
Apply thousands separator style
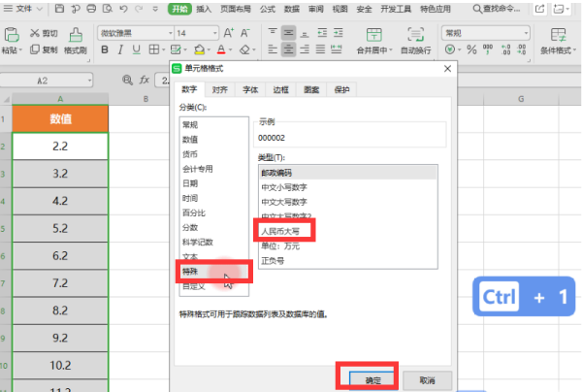[x=488, y=49]
